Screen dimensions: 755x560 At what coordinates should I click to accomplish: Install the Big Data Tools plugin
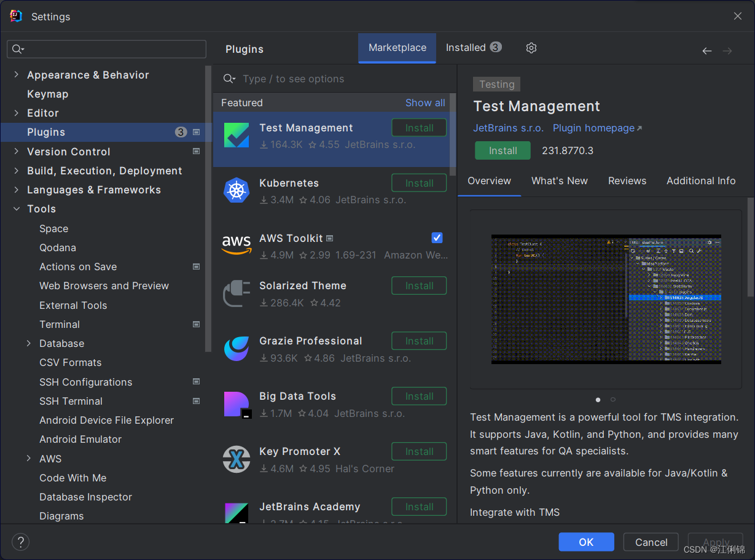coord(419,396)
